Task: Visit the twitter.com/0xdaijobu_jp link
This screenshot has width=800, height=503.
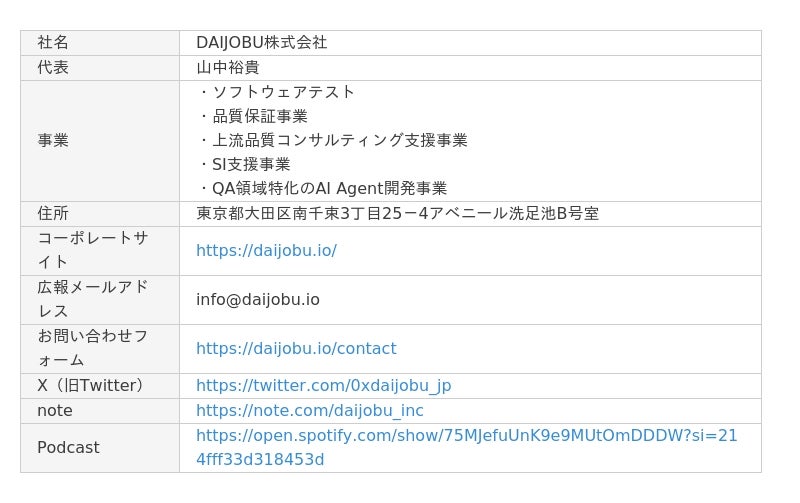Action: coord(323,385)
